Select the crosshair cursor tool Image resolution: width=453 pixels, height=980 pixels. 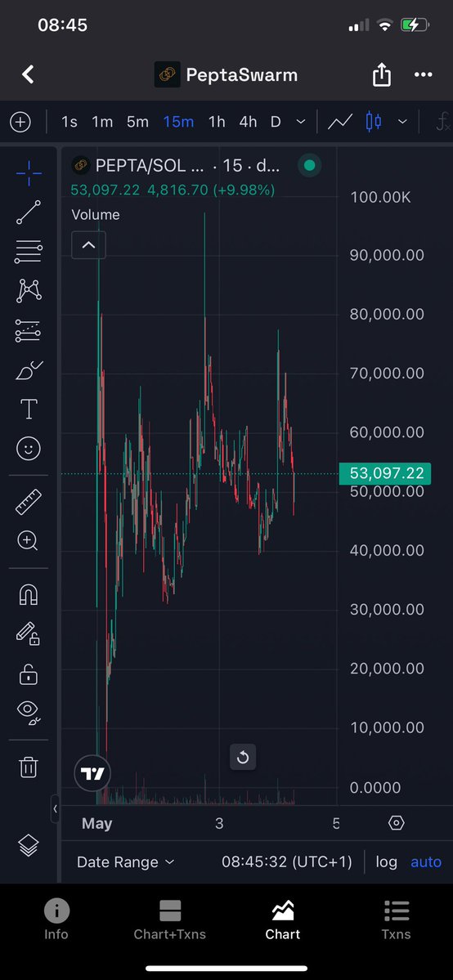[29, 173]
